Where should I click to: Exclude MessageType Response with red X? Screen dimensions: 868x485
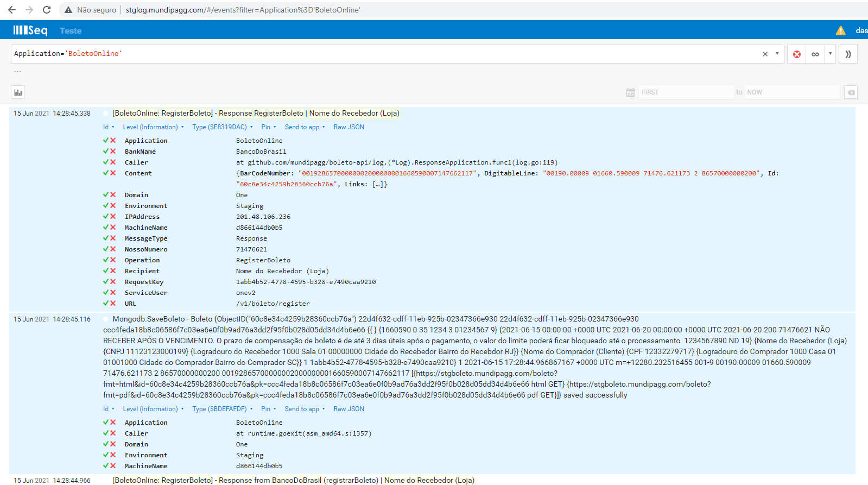coord(113,238)
